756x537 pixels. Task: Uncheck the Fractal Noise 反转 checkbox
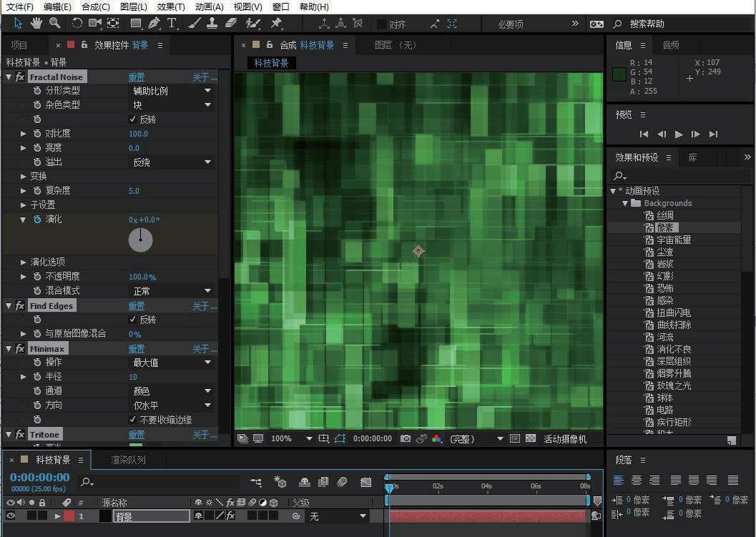click(x=132, y=119)
